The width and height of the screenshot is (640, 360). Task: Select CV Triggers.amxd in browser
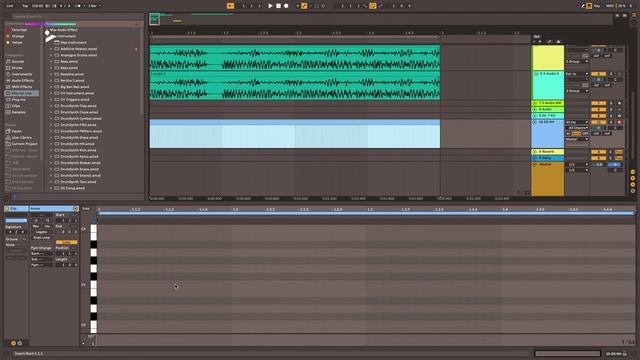click(x=75, y=100)
